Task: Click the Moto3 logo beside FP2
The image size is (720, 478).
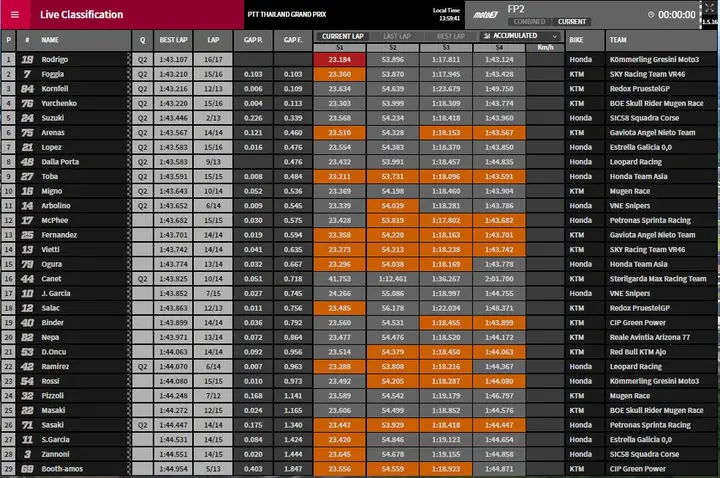Action: (x=485, y=15)
